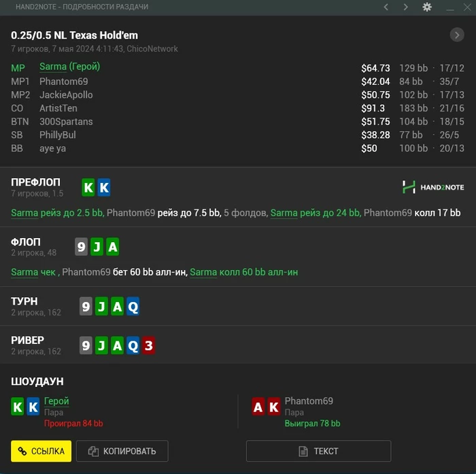Click the J card on the flop row
The width and height of the screenshot is (476, 474).
click(x=97, y=247)
